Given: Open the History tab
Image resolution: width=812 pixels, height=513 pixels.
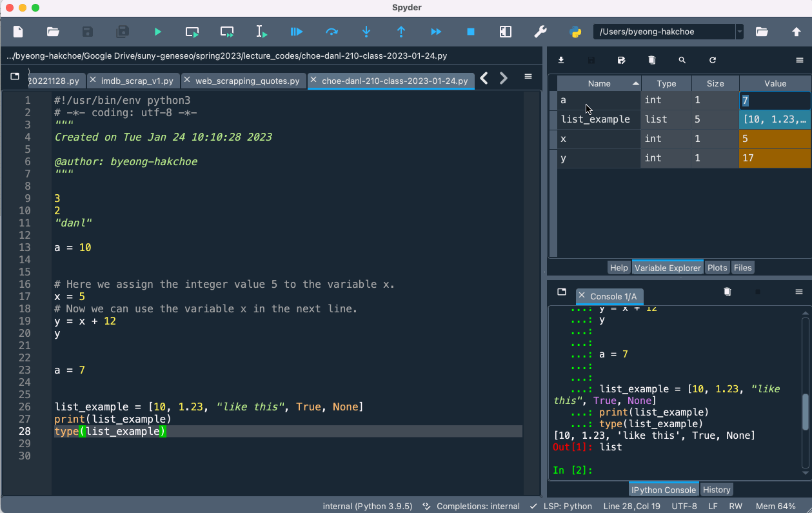Looking at the screenshot, I should point(716,490).
